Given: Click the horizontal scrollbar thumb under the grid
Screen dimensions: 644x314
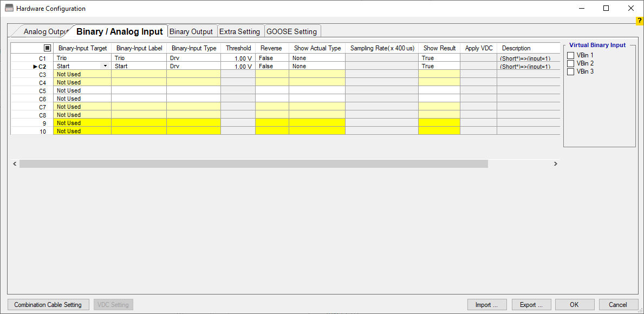Looking at the screenshot, I should (253, 163).
